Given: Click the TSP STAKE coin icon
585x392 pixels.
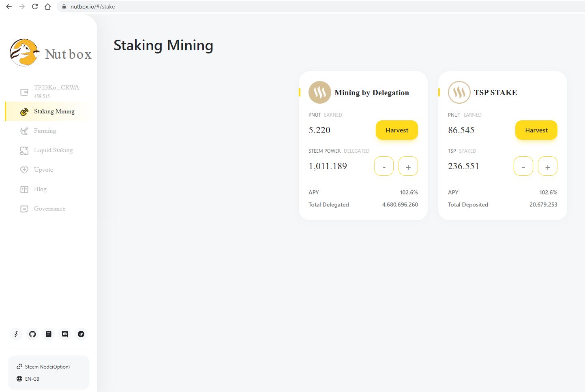Looking at the screenshot, I should coord(459,92).
